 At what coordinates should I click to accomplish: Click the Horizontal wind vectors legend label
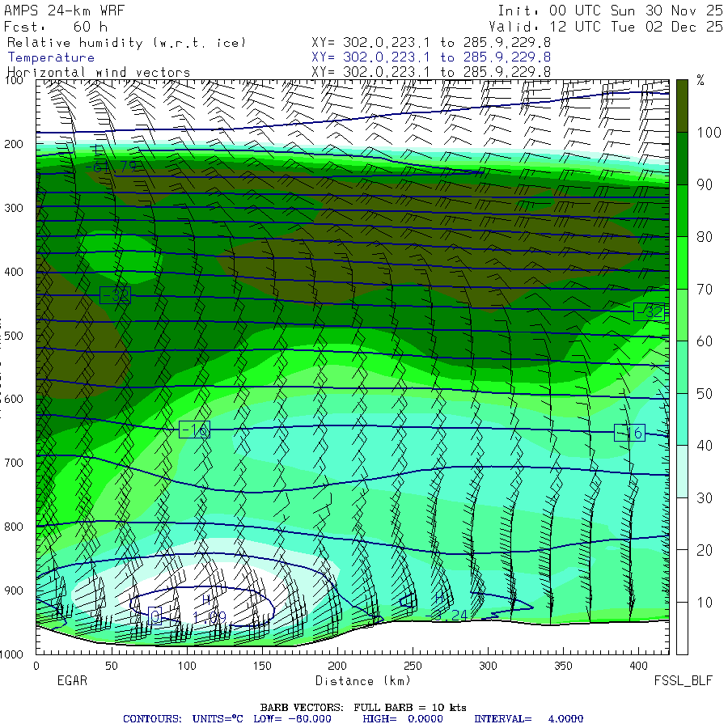99,72
